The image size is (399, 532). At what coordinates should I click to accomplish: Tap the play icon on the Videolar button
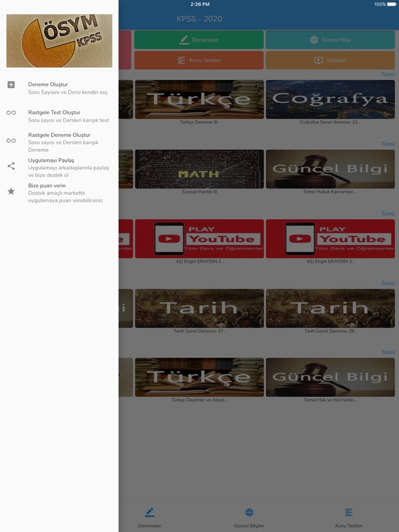click(318, 60)
